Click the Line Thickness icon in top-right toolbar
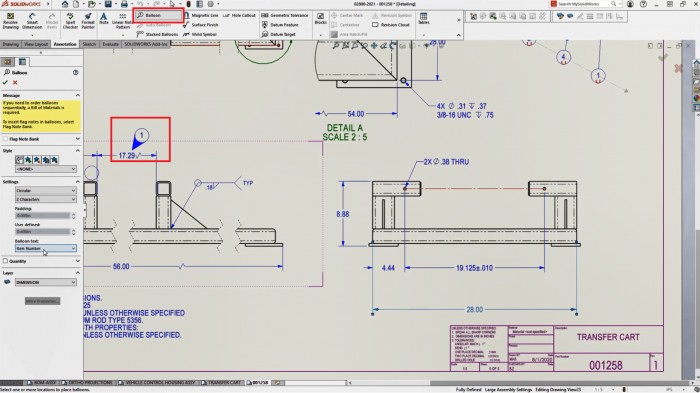Image resolution: width=700 pixels, height=393 pixels. tap(590, 17)
